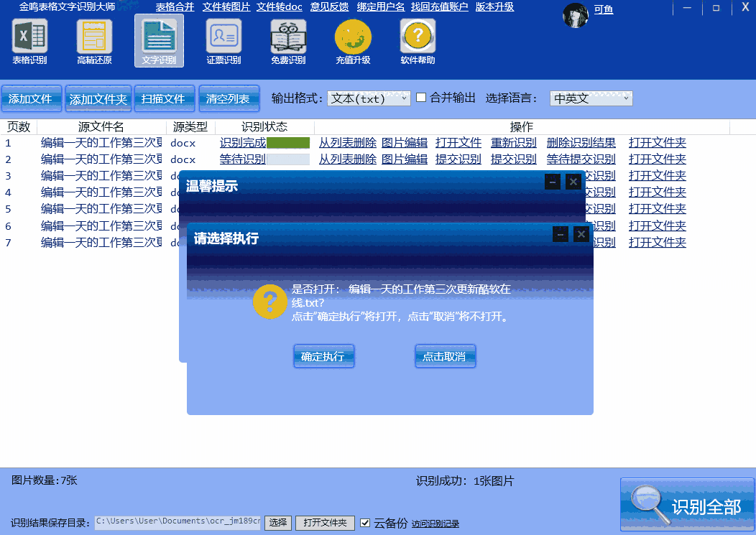Select the 证票识别 tool icon

(x=223, y=40)
